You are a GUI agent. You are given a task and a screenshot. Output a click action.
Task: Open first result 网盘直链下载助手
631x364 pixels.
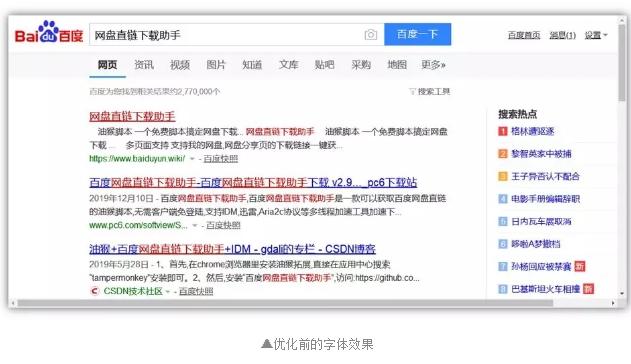coord(132,117)
